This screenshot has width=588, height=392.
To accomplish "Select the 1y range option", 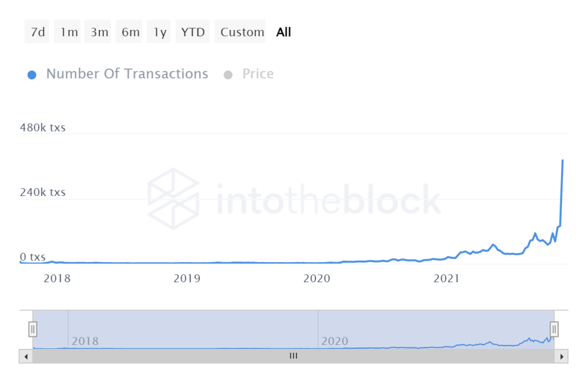I will click(x=160, y=32).
